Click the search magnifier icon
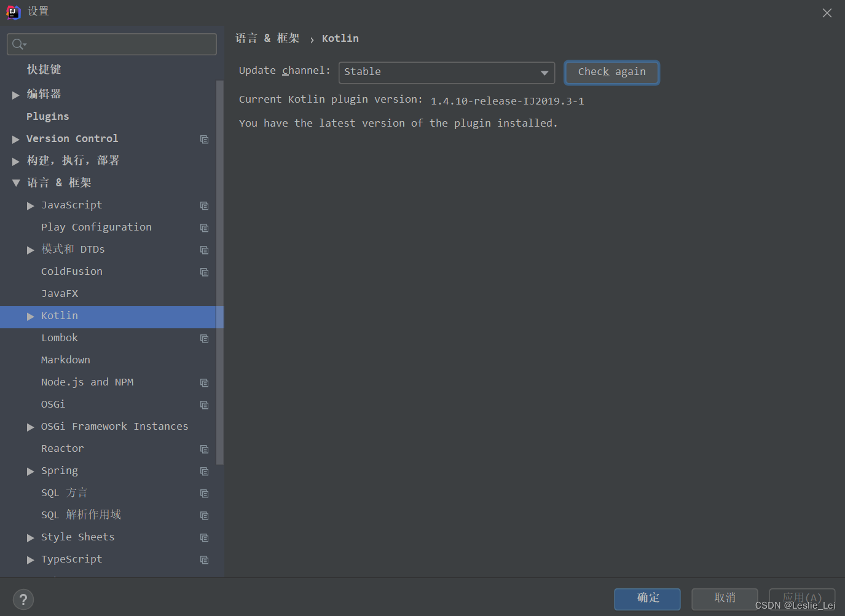845x616 pixels. 19,44
